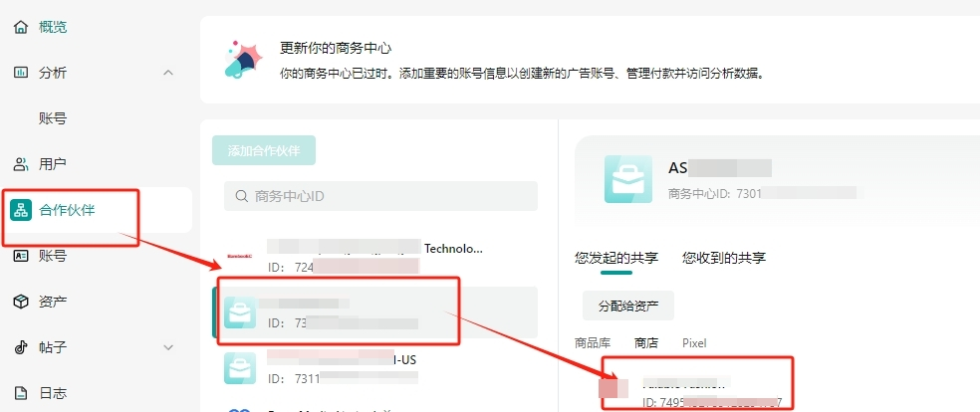Click the 概览 home icon in sidebar
Viewport: 980px width, 412px height.
coord(21,27)
